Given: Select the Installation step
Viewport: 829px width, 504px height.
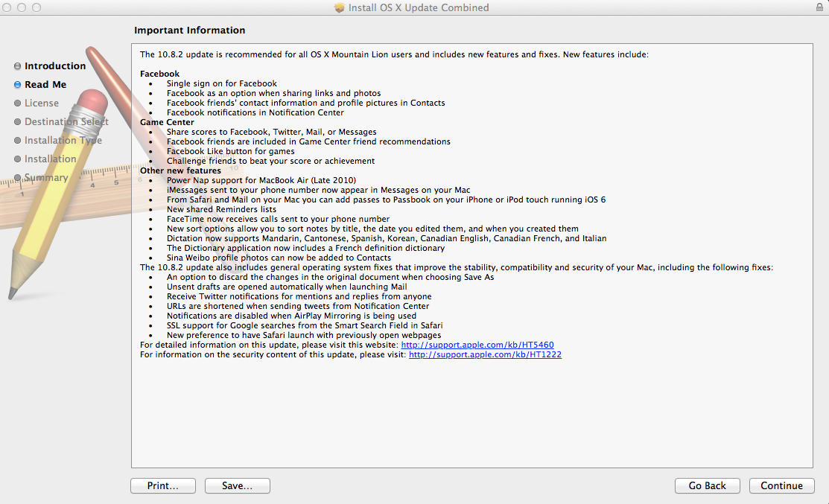Looking at the screenshot, I should (50, 159).
